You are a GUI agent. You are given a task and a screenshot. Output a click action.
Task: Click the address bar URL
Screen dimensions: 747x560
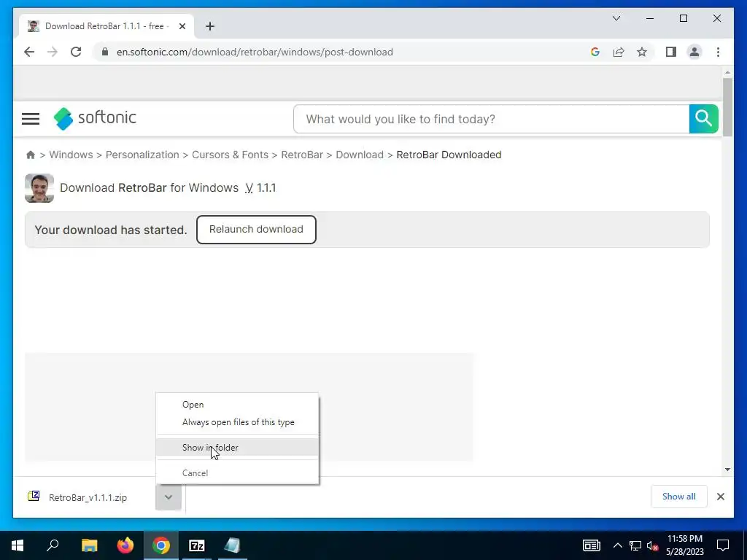click(255, 52)
